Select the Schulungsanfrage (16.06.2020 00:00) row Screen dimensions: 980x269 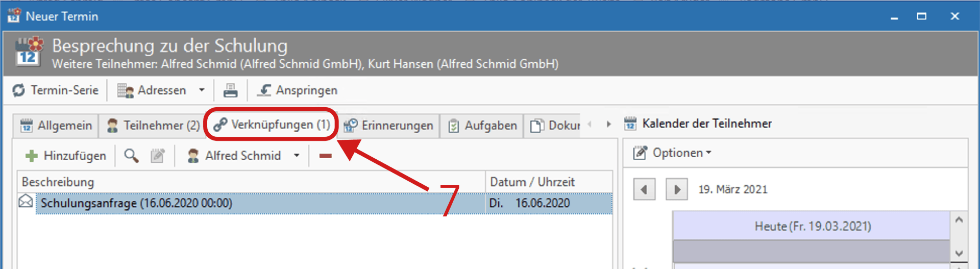315,203
